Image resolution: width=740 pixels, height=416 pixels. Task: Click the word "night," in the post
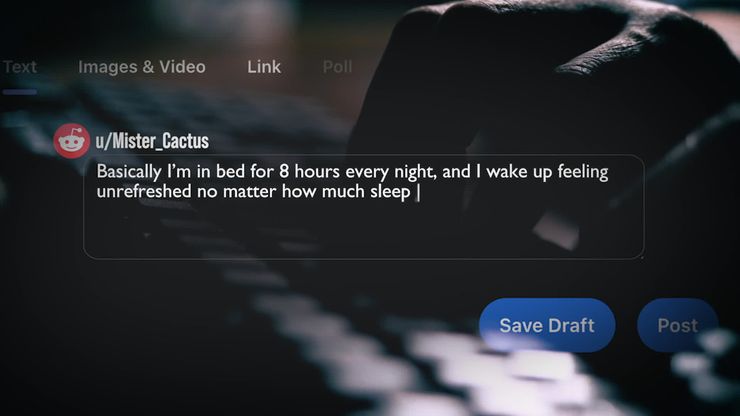click(415, 172)
